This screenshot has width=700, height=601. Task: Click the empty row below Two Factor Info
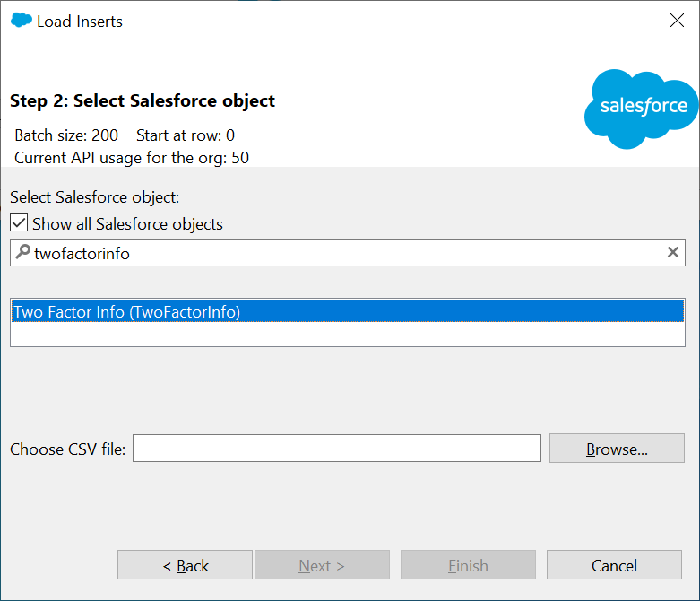pos(346,334)
